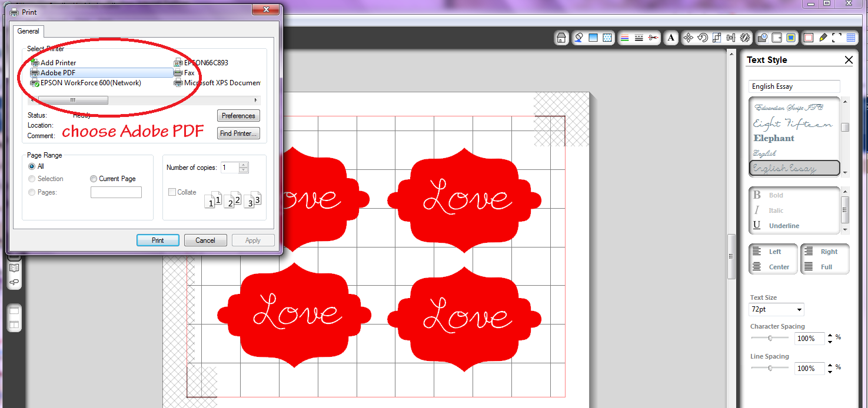Click the scissors cut line tool
The height and width of the screenshot is (408, 868).
[653, 38]
